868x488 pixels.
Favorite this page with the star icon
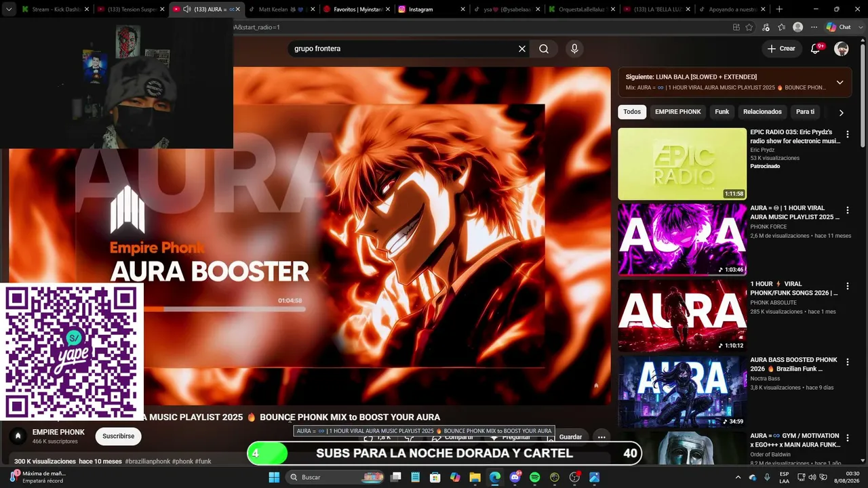pos(749,27)
